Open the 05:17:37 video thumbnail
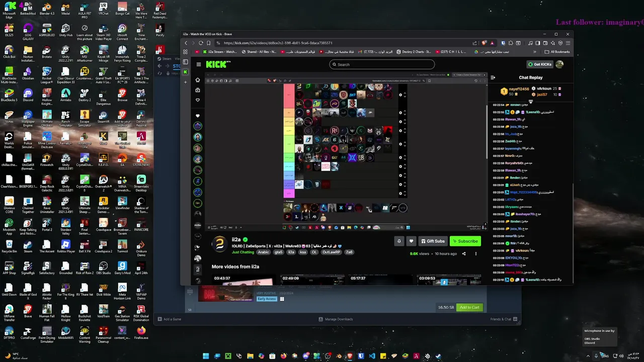Viewport: 644px width, 362px height. [x=381, y=280]
